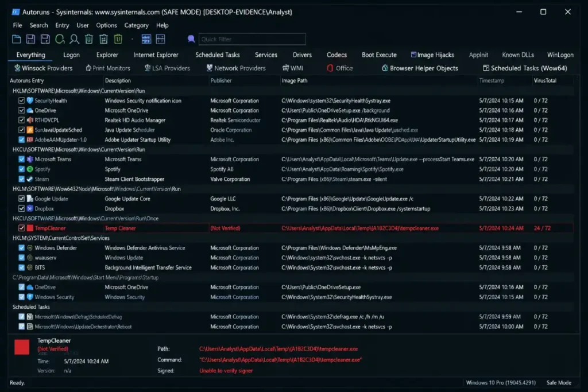This screenshot has width=588, height=392.
Task: Click the tempcleaner.exe path in details pane
Action: [278, 349]
